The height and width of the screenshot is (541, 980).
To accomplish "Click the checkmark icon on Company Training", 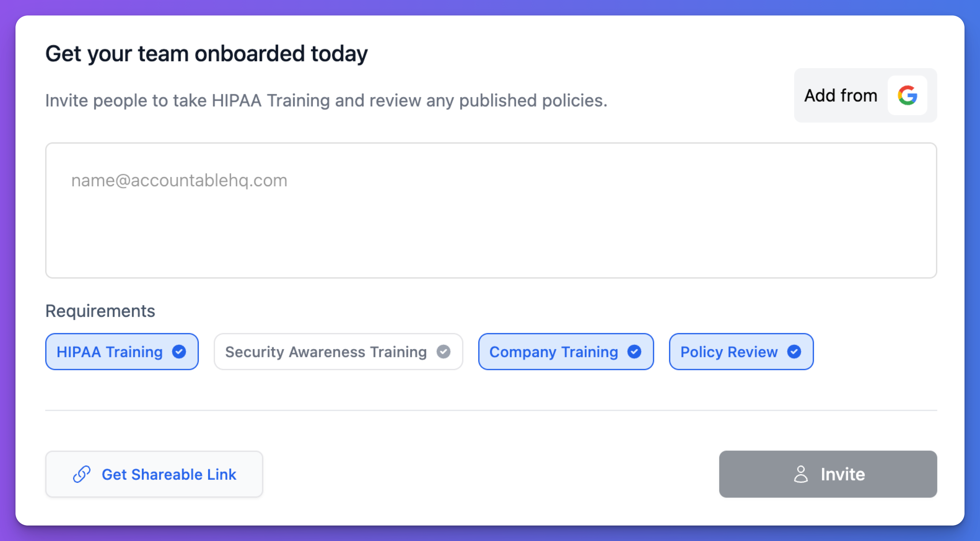I will [634, 352].
